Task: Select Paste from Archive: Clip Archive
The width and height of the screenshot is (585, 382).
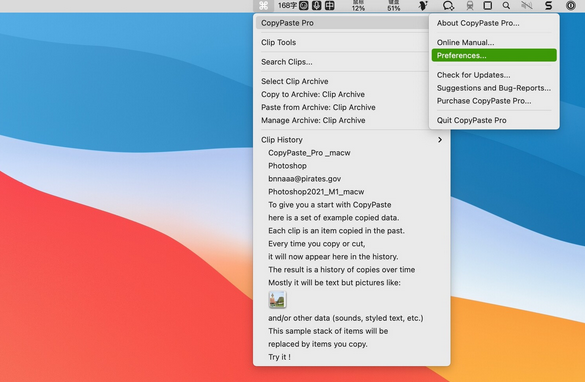Action: [342, 107]
